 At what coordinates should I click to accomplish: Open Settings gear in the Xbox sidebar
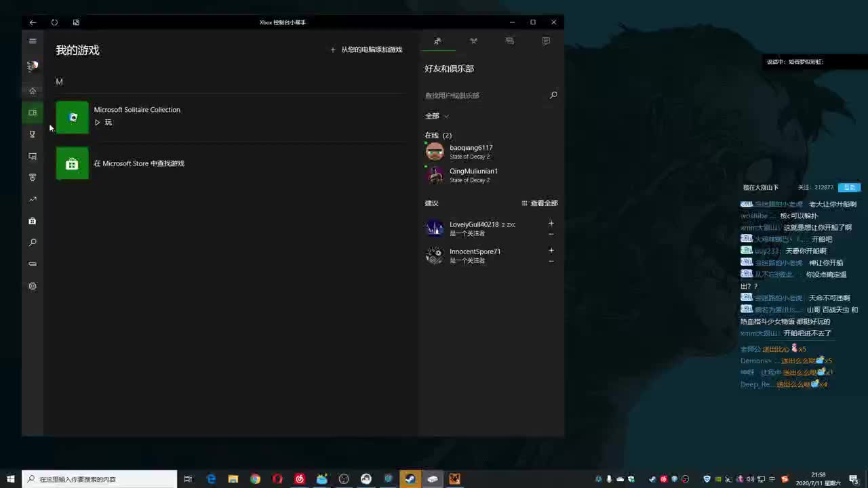[33, 286]
